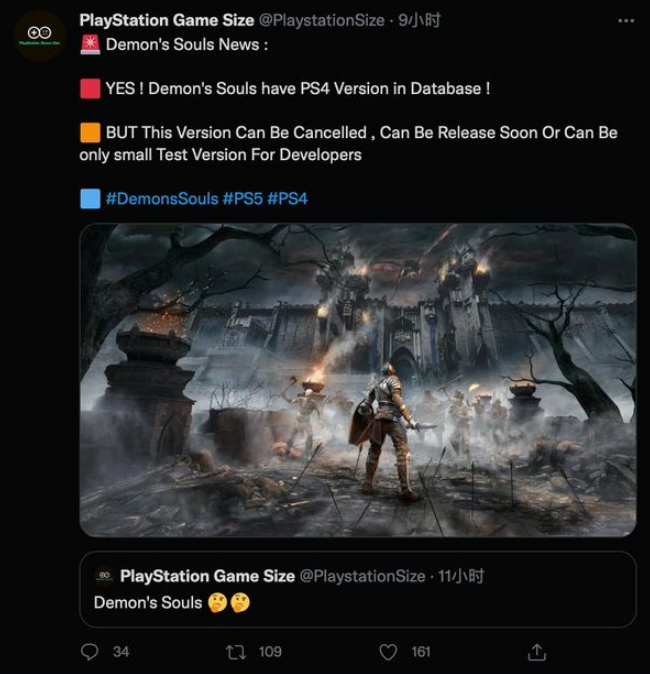
Task: Open the share tweet icon
Action: pyautogui.click(x=536, y=652)
